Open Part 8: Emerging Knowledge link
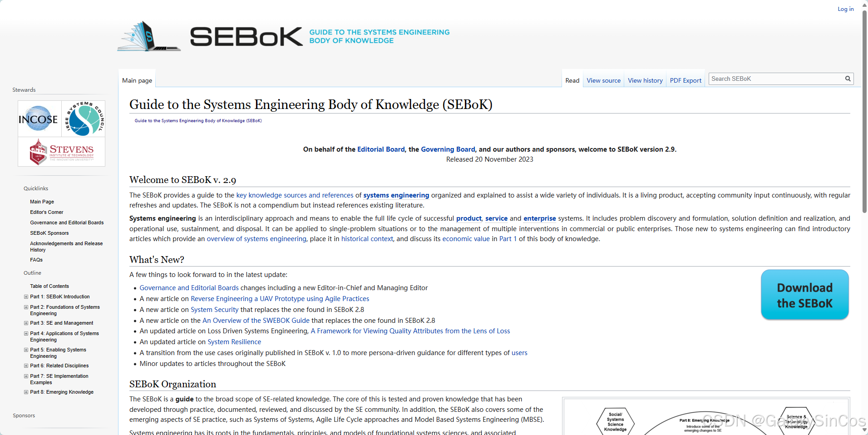This screenshot has height=435, width=868. (x=62, y=392)
